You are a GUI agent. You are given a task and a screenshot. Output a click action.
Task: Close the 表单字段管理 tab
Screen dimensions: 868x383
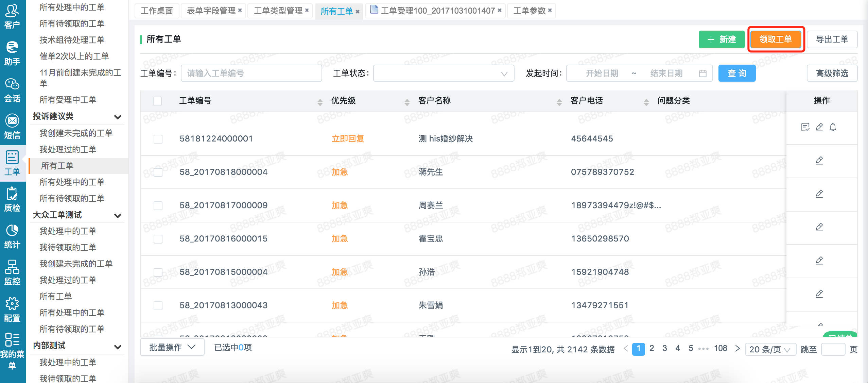(240, 11)
